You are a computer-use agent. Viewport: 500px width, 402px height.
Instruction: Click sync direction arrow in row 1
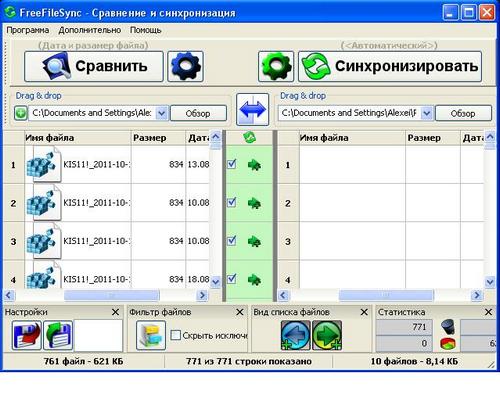(254, 165)
